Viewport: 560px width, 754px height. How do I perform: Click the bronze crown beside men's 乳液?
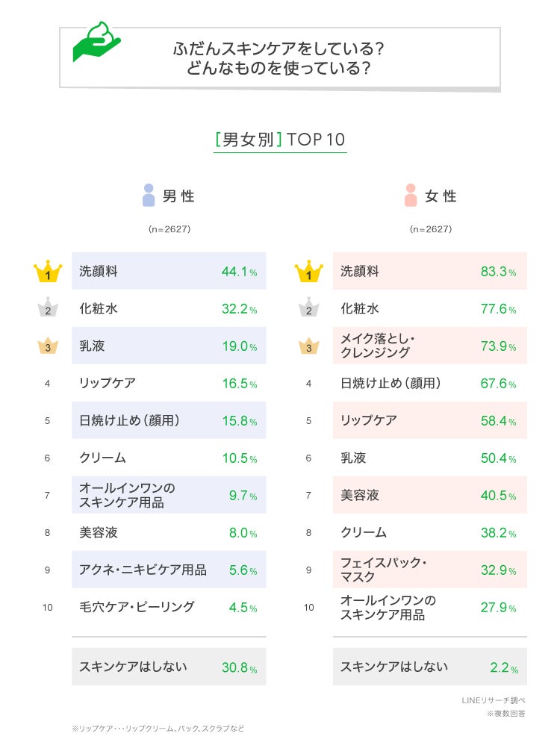click(x=48, y=346)
